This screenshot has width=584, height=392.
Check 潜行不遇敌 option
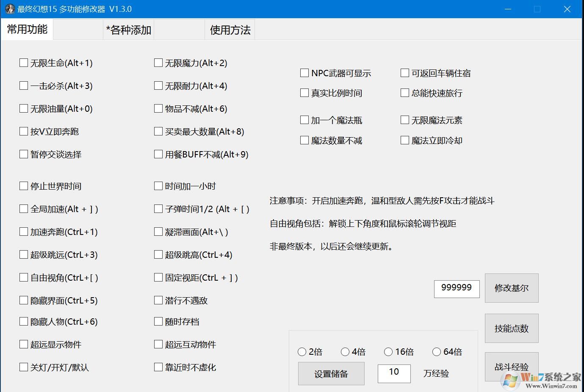[x=158, y=300]
